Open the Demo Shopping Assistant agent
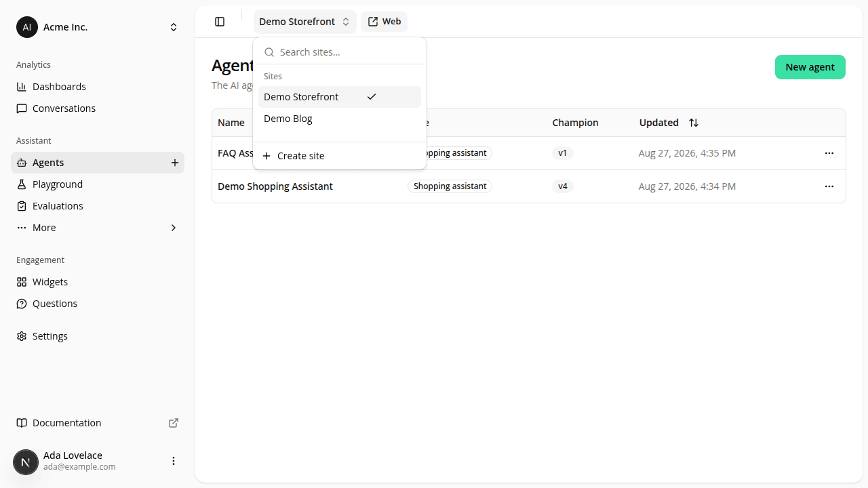868x488 pixels. pyautogui.click(x=275, y=186)
